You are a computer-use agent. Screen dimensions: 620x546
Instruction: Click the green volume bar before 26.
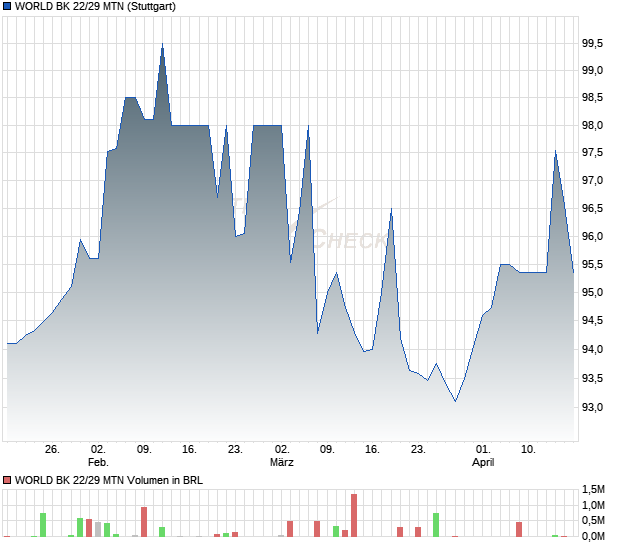[x=43, y=525]
